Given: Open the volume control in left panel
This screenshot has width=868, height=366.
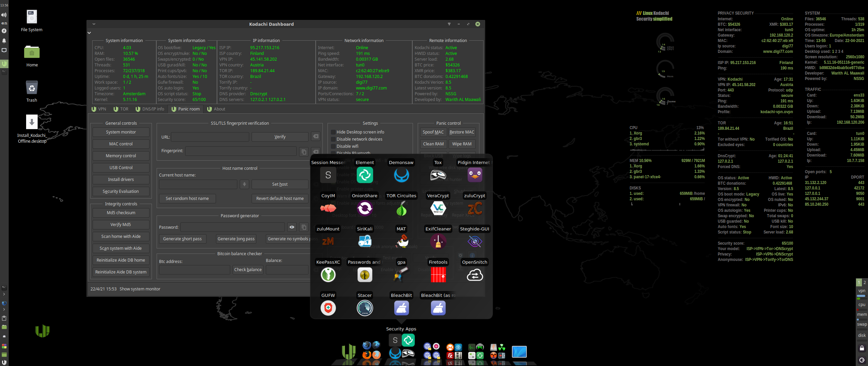Looking at the screenshot, I should 4,15.
